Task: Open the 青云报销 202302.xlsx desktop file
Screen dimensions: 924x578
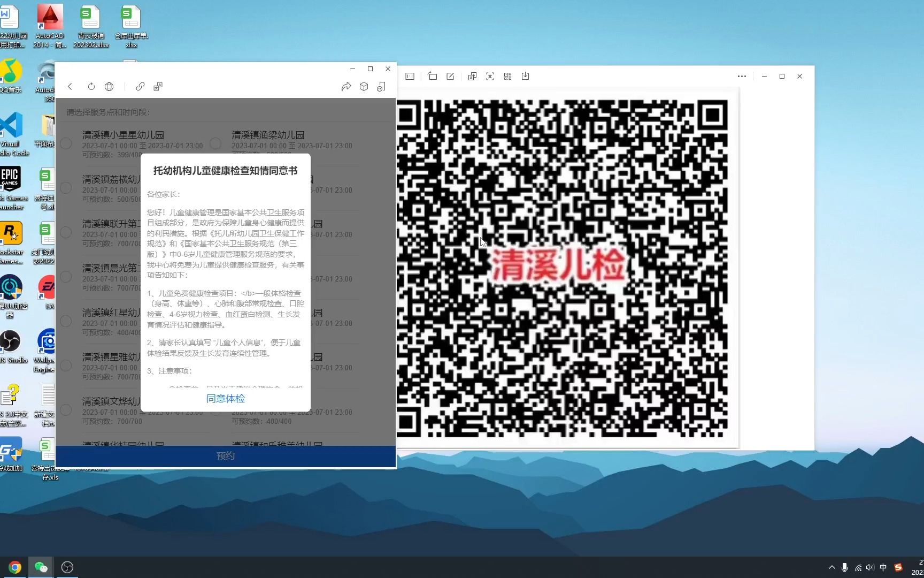Action: (91, 27)
